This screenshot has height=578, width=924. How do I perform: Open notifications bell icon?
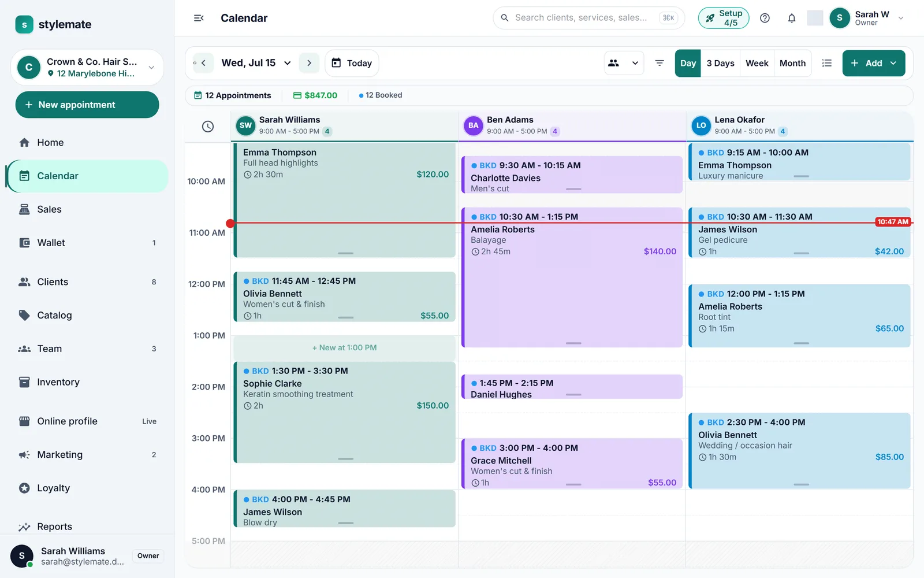coord(792,18)
